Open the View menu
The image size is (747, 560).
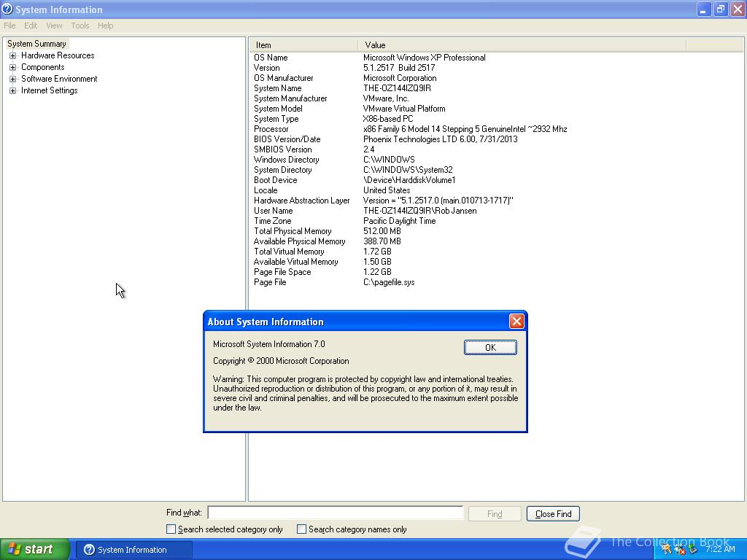(54, 26)
